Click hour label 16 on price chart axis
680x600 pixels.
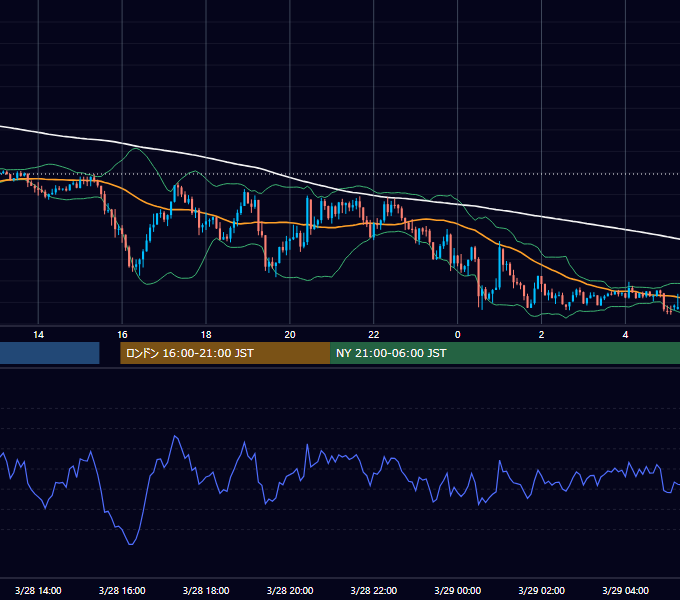point(122,335)
